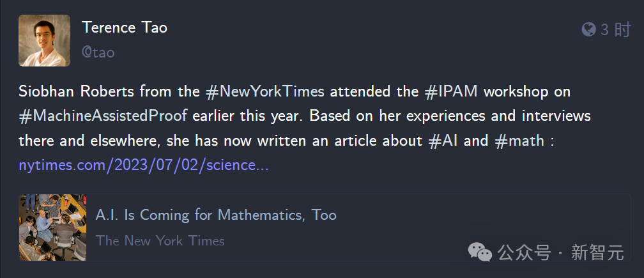Click Terence Tao's profile avatar
This screenshot has width=644, height=278.
coord(44,41)
